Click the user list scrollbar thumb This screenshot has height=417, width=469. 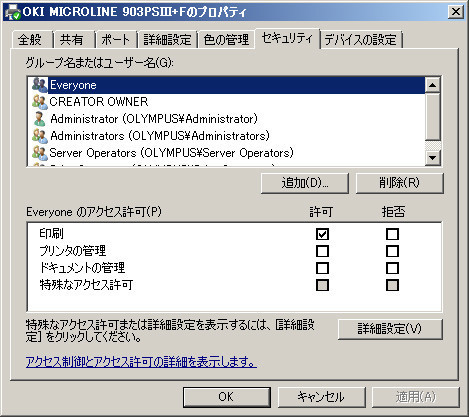(x=433, y=117)
